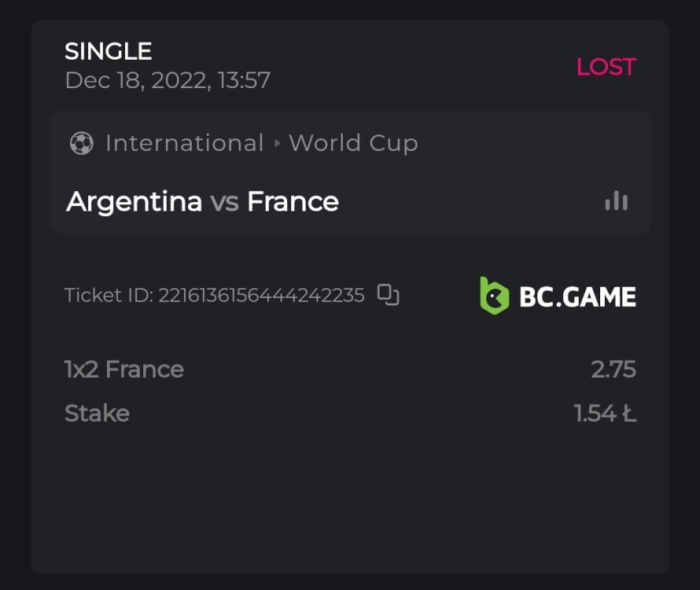The width and height of the screenshot is (700, 590).
Task: Open the World Cup tournament link
Action: pos(353,143)
